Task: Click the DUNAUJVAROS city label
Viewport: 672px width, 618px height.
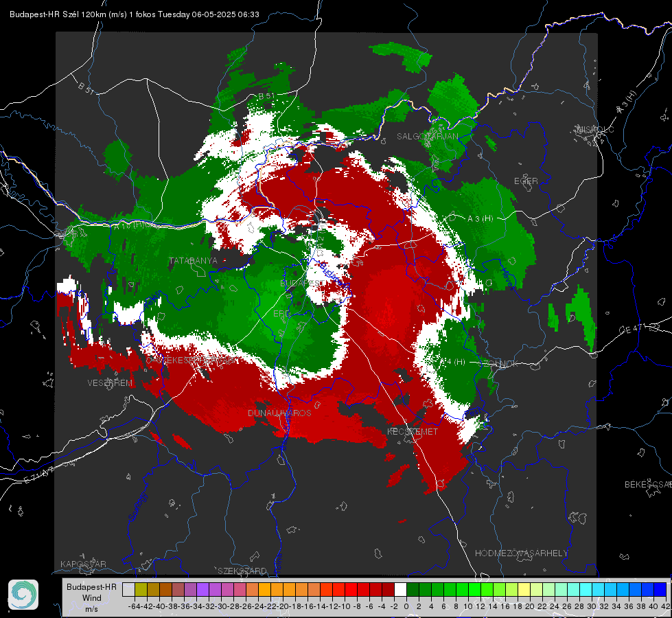Action: 279,413
